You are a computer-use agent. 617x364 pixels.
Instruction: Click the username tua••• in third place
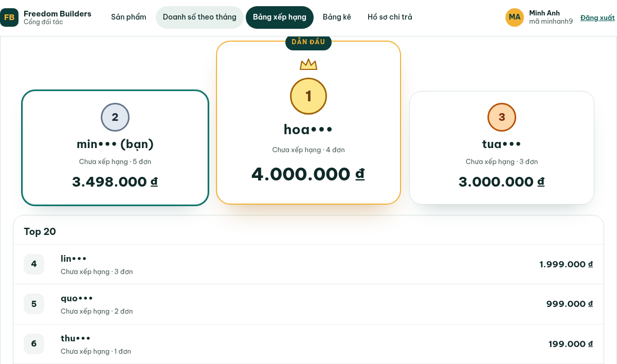coord(502,144)
